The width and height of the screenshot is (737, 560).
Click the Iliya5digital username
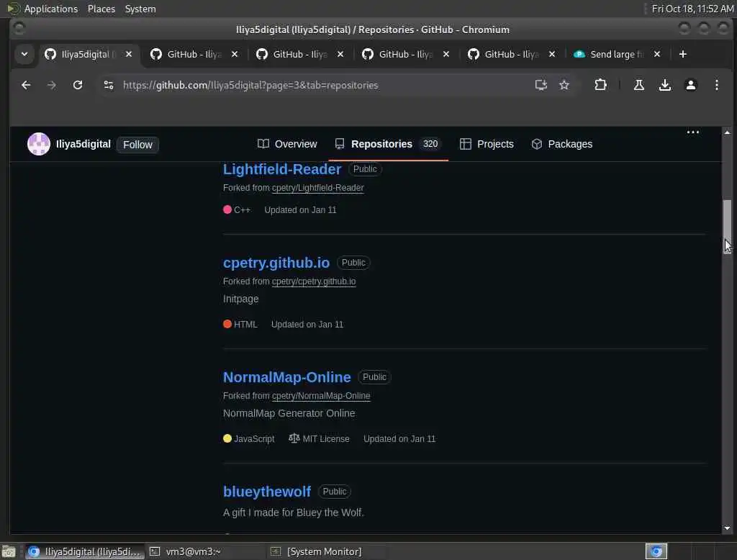click(83, 144)
